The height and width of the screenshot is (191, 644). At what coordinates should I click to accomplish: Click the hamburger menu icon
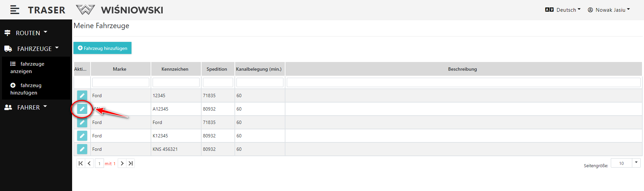(15, 10)
